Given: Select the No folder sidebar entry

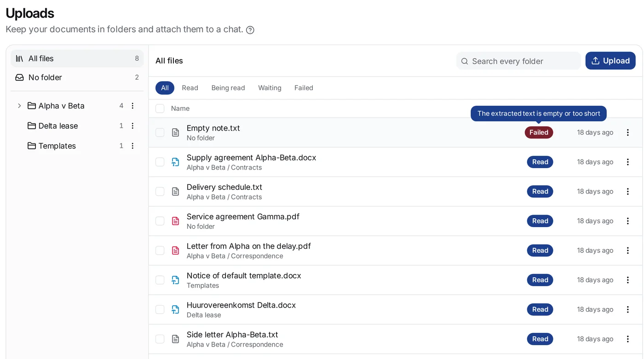Looking at the screenshot, I should 77,77.
